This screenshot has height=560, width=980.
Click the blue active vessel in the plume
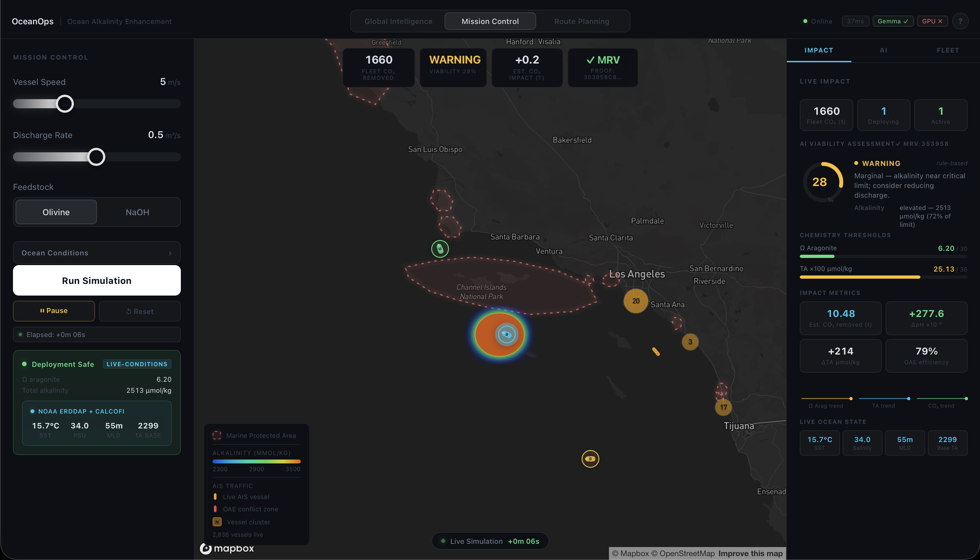pos(506,334)
